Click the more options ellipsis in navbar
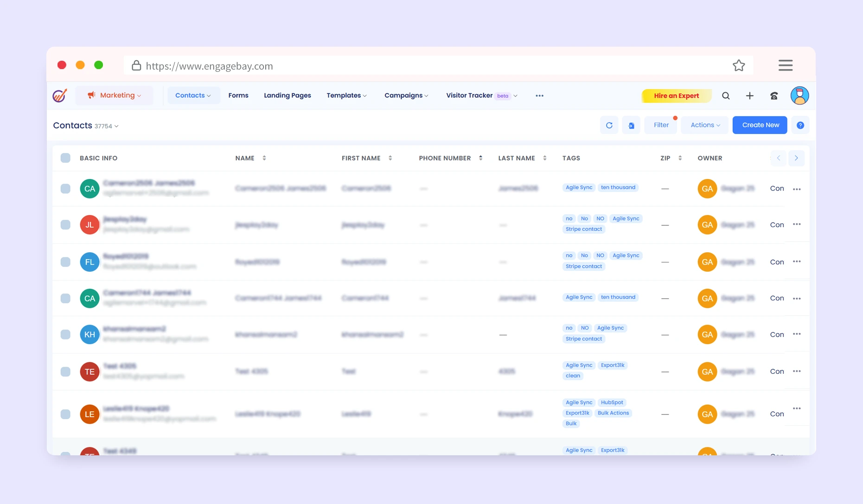The width and height of the screenshot is (863, 504). [x=539, y=96]
